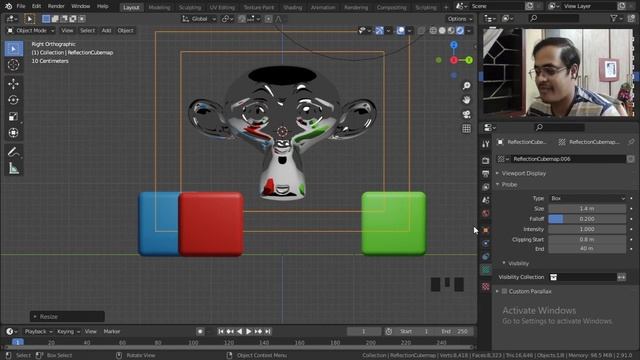Choose the Rotate tool
Viewport: 640px width, 360px height.
pyautogui.click(x=13, y=100)
